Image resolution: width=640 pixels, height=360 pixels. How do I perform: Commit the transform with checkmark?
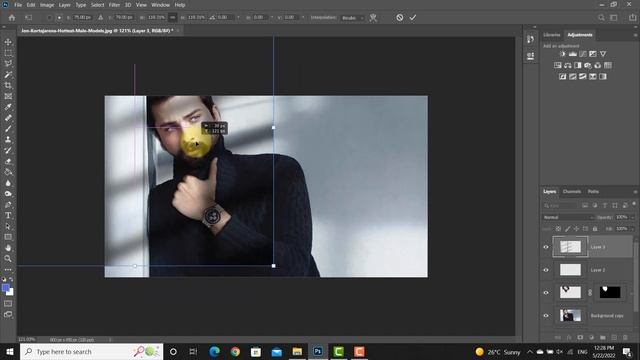(x=413, y=18)
